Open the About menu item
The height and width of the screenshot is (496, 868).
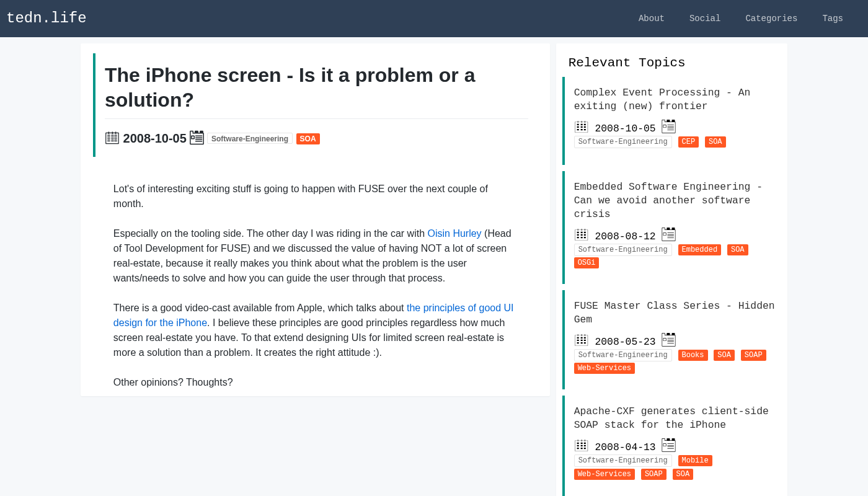(x=651, y=19)
